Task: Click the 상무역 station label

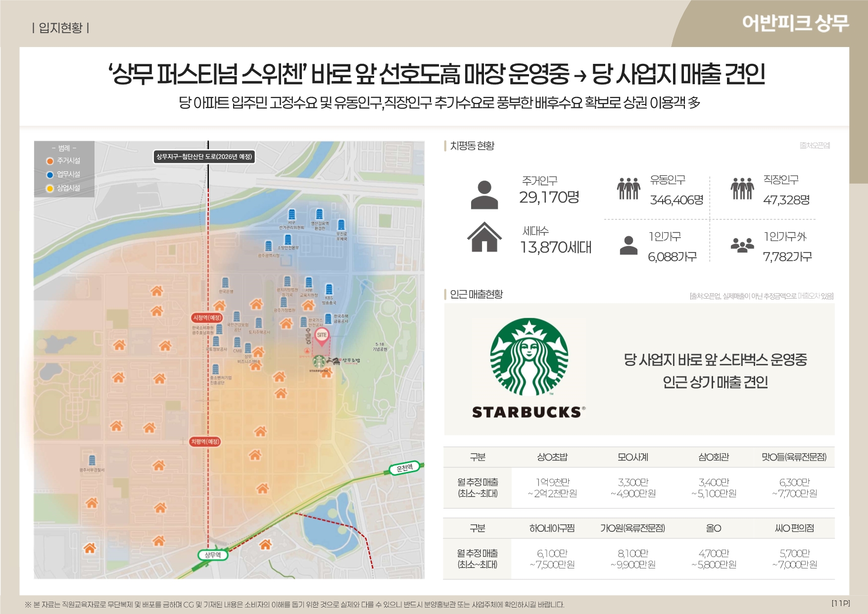Action: (213, 555)
